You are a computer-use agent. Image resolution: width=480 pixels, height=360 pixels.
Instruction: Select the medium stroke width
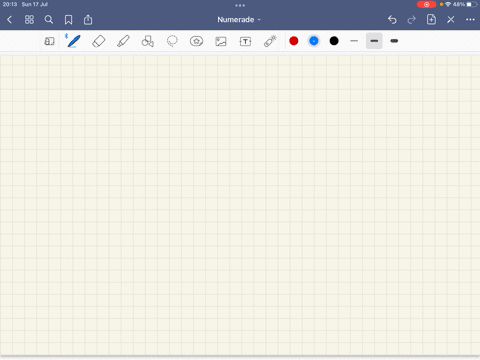374,41
